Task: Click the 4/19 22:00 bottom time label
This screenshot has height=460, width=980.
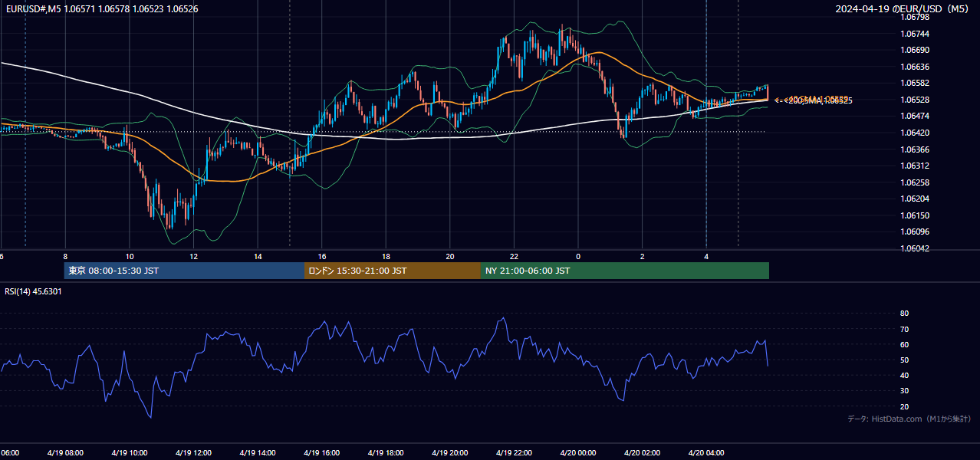Action: [514, 453]
